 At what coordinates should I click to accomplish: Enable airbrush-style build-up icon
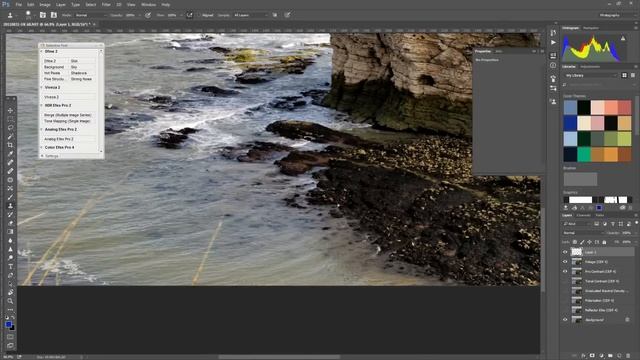[189, 15]
